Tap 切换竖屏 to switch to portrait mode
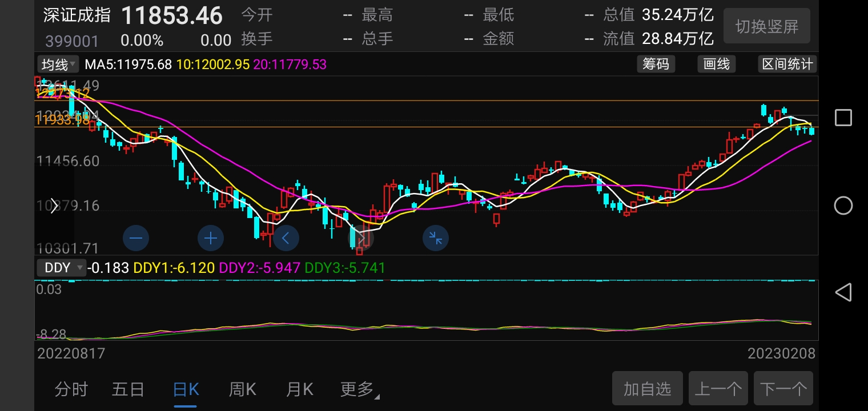 pos(767,26)
